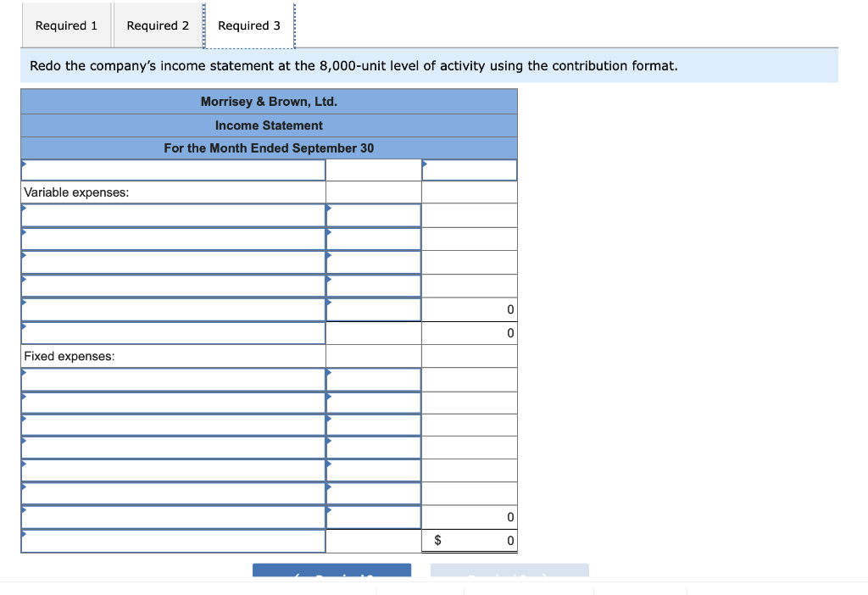Click the Morrisey & Brown, Ltd. header
The image size is (868, 595).
click(269, 102)
